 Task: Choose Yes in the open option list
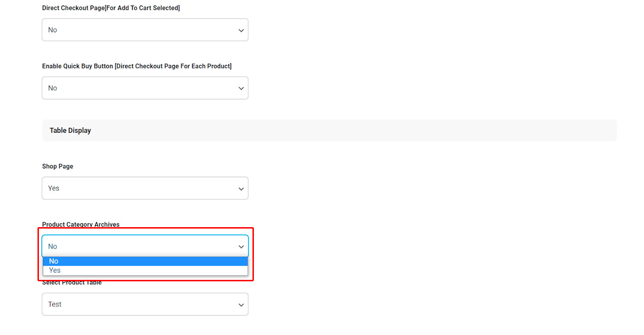tap(145, 270)
